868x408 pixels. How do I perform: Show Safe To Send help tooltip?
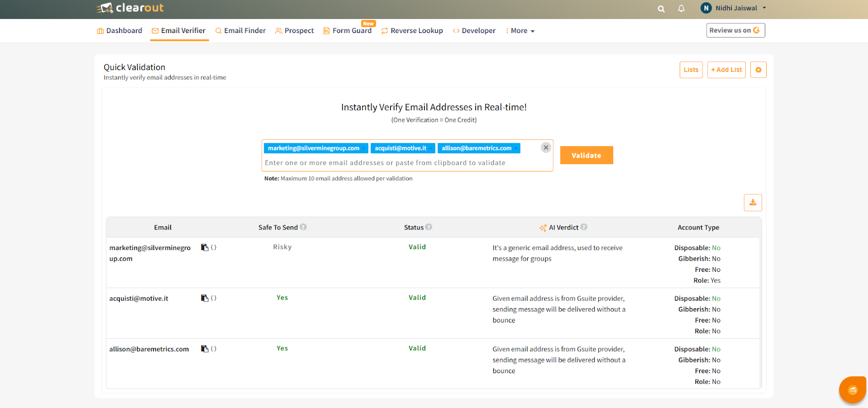(x=303, y=227)
